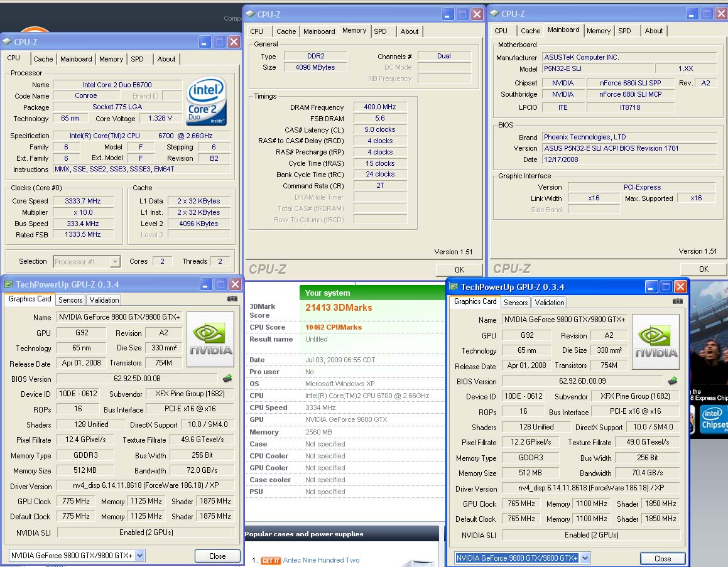
Task: Click right GPU-Z title bar app icon
Action: [454, 287]
